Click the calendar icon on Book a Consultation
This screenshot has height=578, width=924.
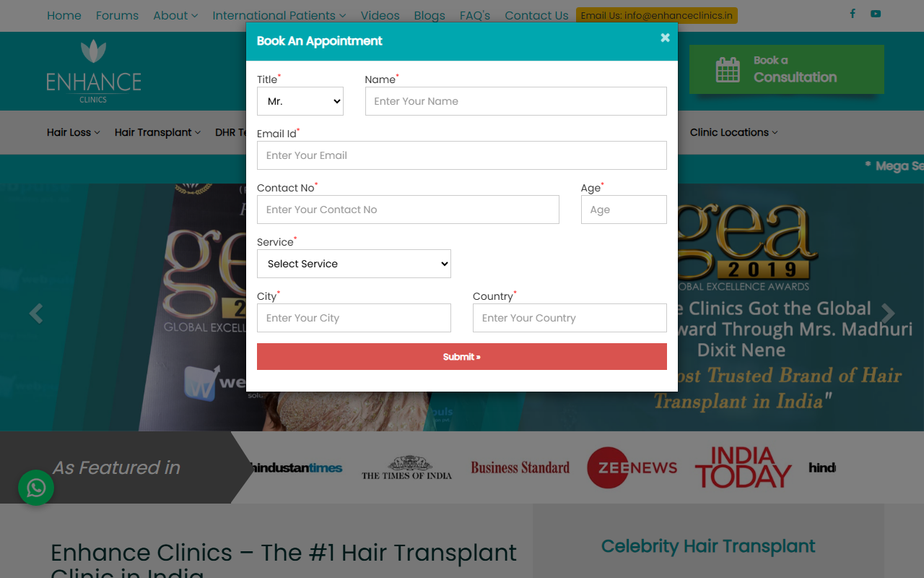(x=728, y=70)
